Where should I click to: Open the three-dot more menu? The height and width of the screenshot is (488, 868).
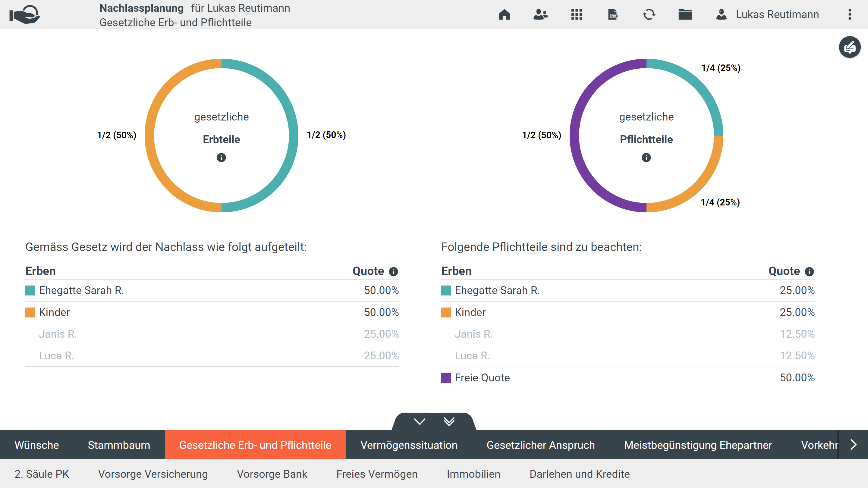point(850,14)
